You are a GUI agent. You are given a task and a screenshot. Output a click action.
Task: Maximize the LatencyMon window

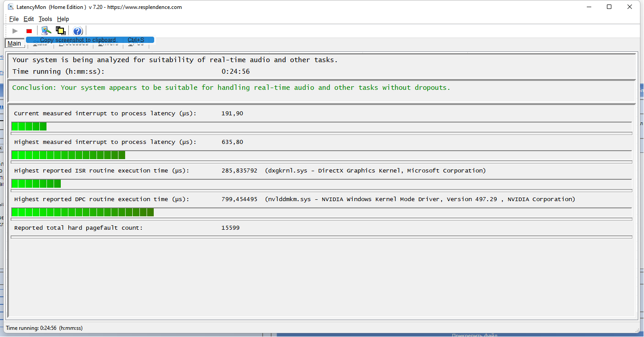click(609, 7)
